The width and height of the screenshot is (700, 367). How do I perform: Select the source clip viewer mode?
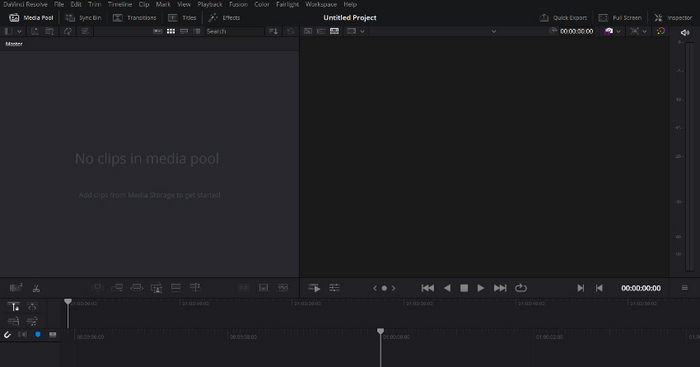(x=308, y=31)
